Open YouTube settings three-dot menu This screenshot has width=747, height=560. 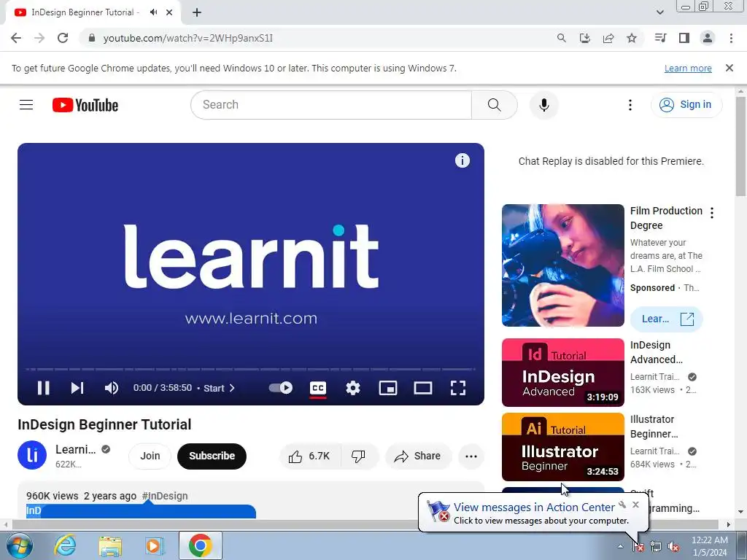630,105
